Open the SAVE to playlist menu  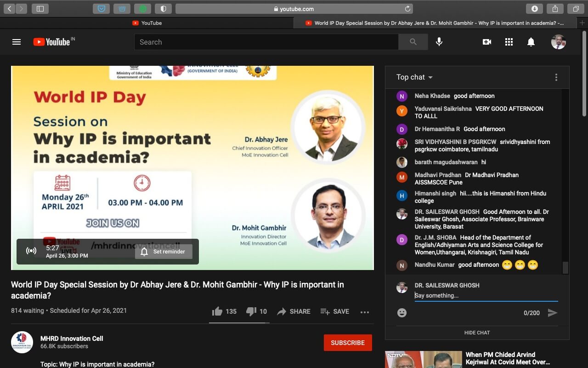[334, 311]
